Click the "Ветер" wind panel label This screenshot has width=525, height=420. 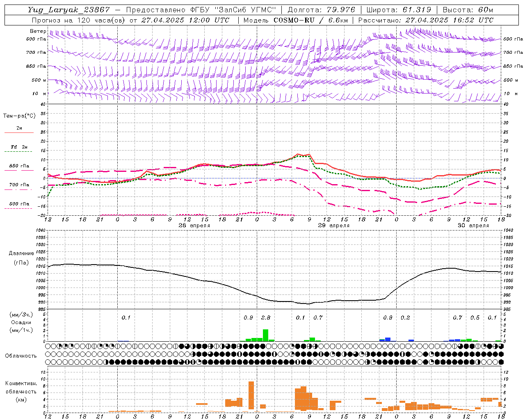[38, 31]
